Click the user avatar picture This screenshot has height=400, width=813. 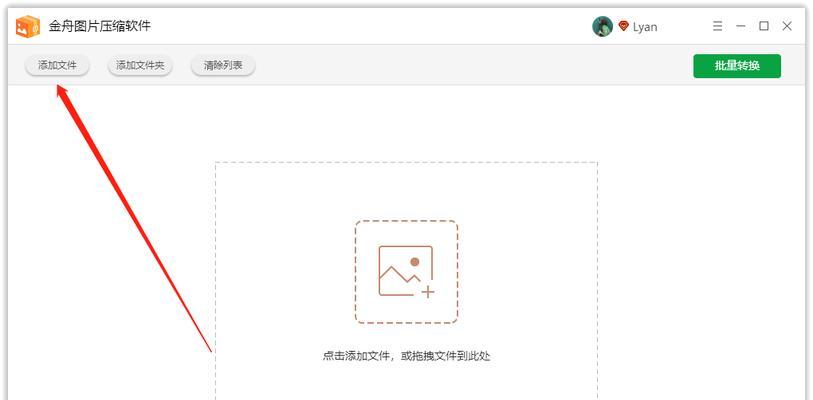602,26
